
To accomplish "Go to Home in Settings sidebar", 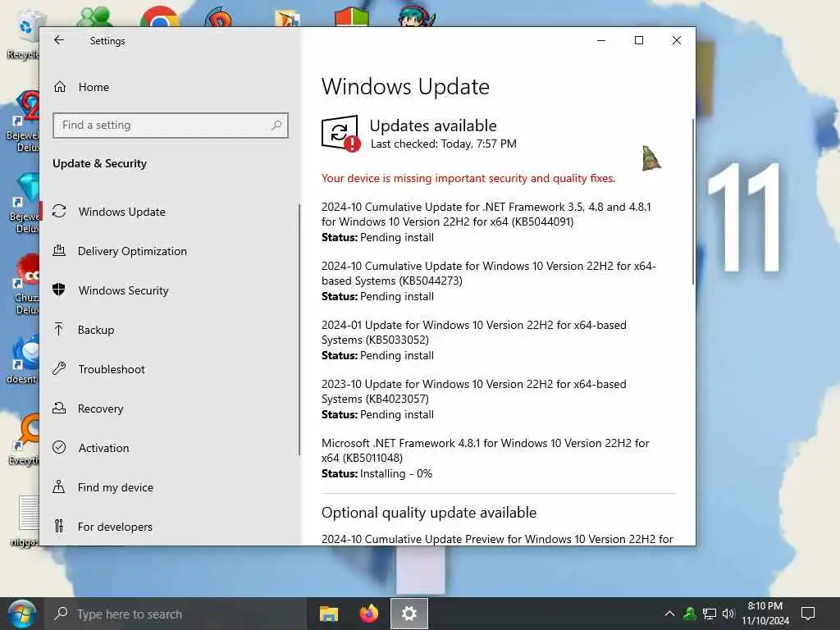I will [94, 87].
